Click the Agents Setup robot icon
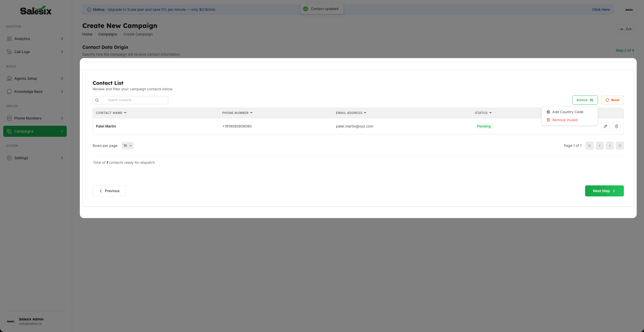Screen dimensions: 644x332 point(9,78)
